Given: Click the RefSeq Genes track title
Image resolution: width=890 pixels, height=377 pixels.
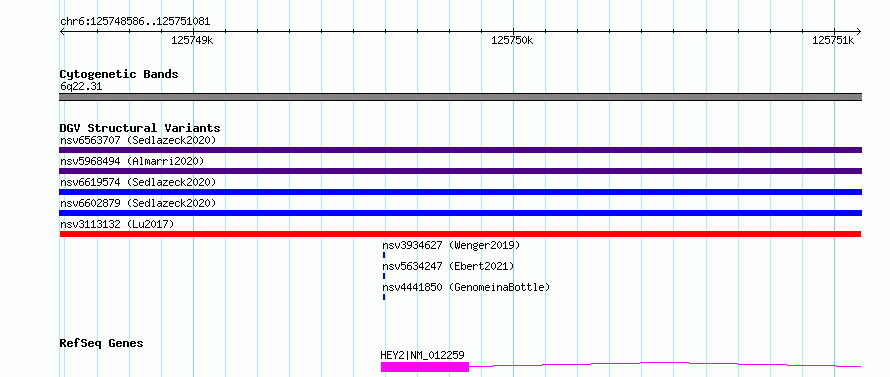Looking at the screenshot, I should (x=102, y=344).
